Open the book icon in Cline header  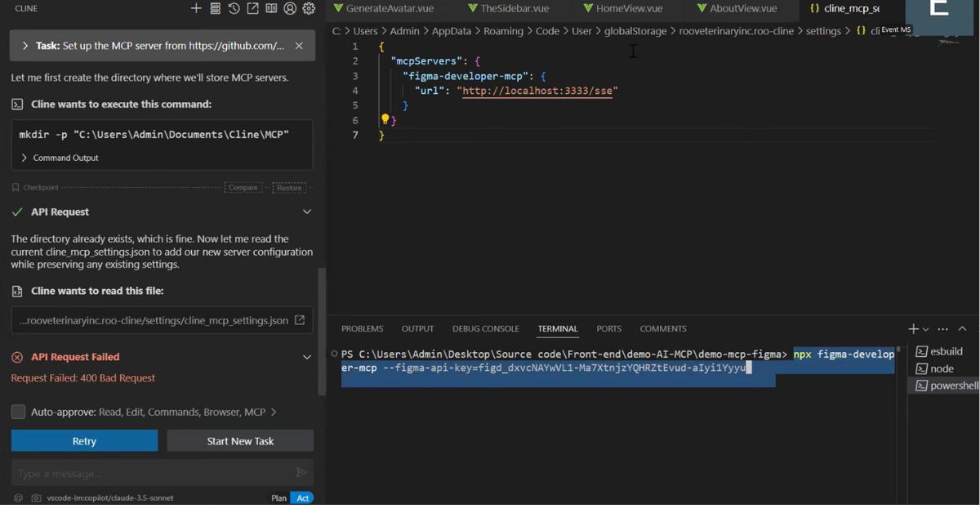pyautogui.click(x=271, y=8)
